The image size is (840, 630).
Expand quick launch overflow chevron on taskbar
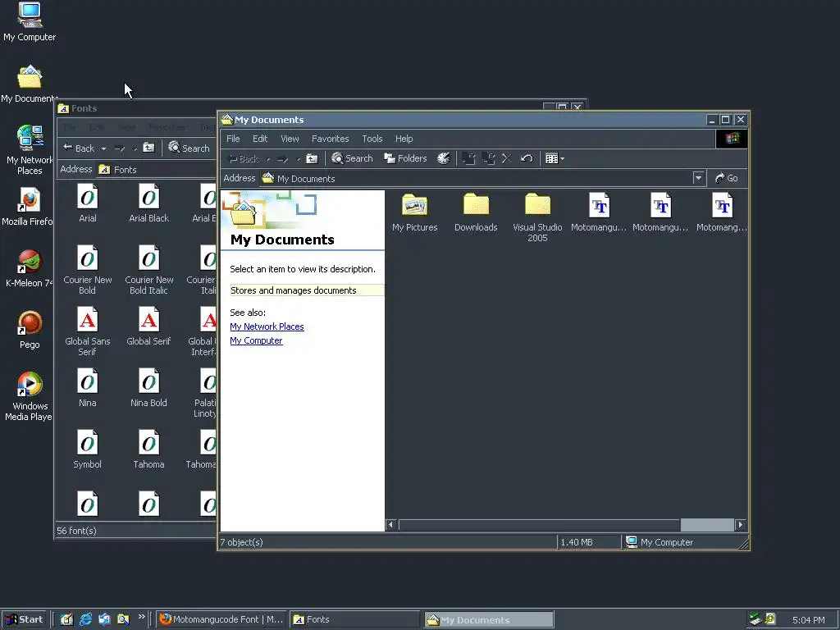[x=141, y=617]
